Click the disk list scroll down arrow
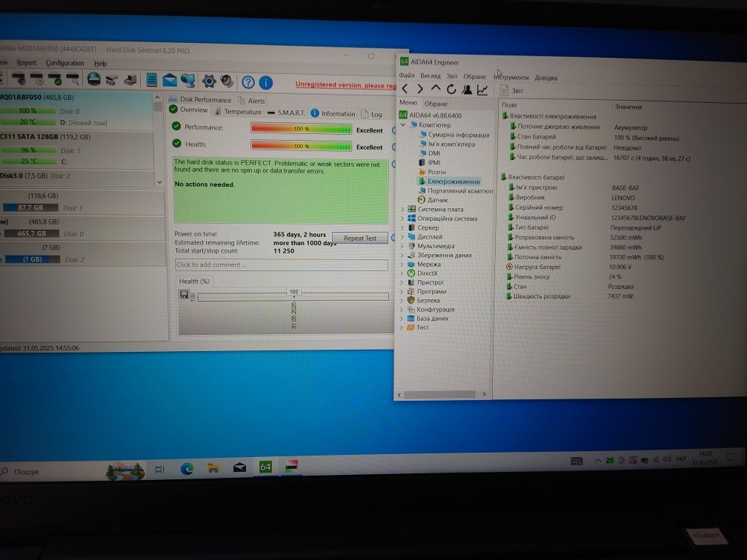This screenshot has width=747, height=560. 159,182
